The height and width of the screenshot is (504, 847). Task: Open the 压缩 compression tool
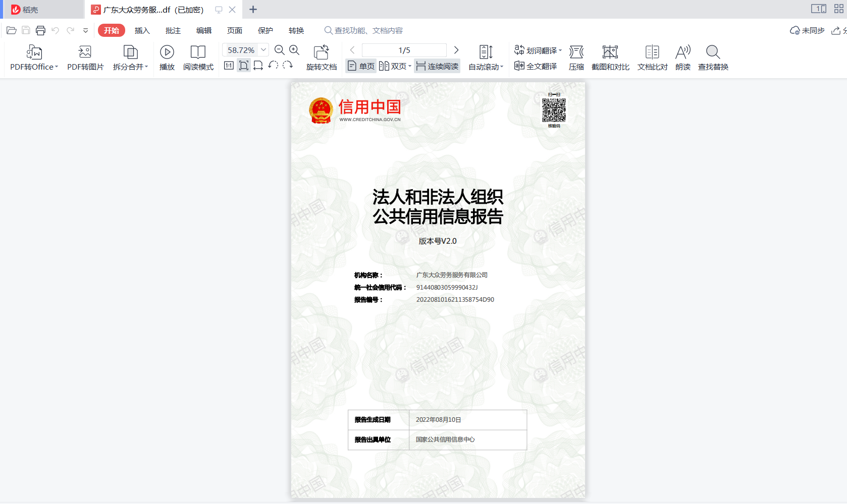(576, 57)
